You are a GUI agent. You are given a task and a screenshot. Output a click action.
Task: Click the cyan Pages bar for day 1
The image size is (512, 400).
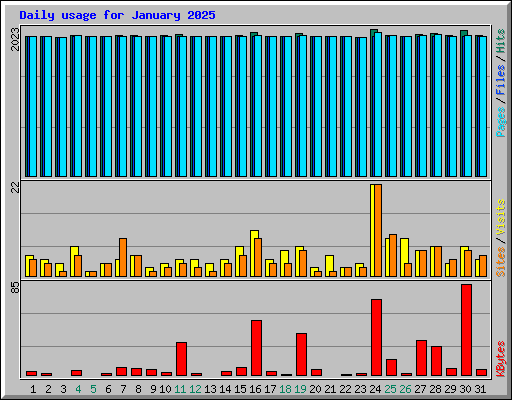click(x=33, y=106)
